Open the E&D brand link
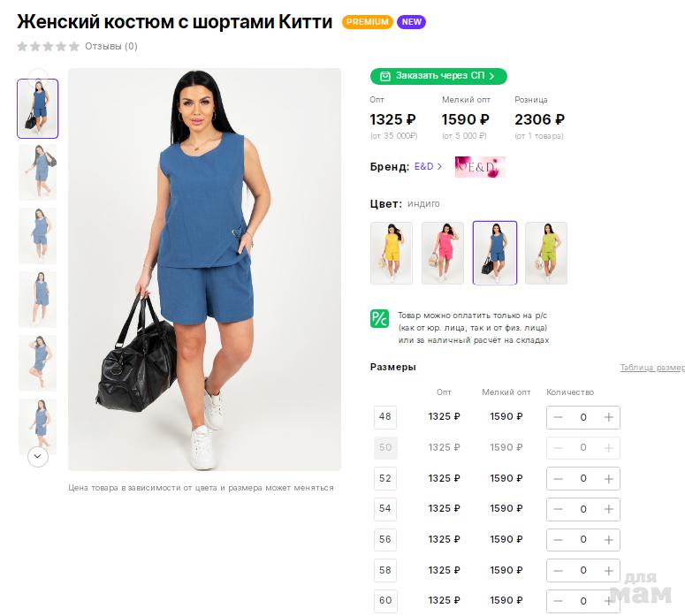Image resolution: width=685 pixels, height=616 pixels. (x=423, y=167)
